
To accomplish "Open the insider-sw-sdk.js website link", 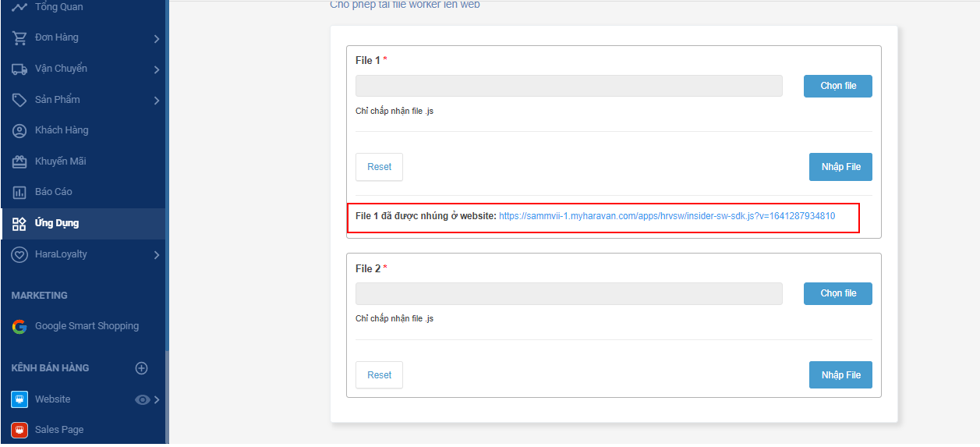I will [667, 216].
